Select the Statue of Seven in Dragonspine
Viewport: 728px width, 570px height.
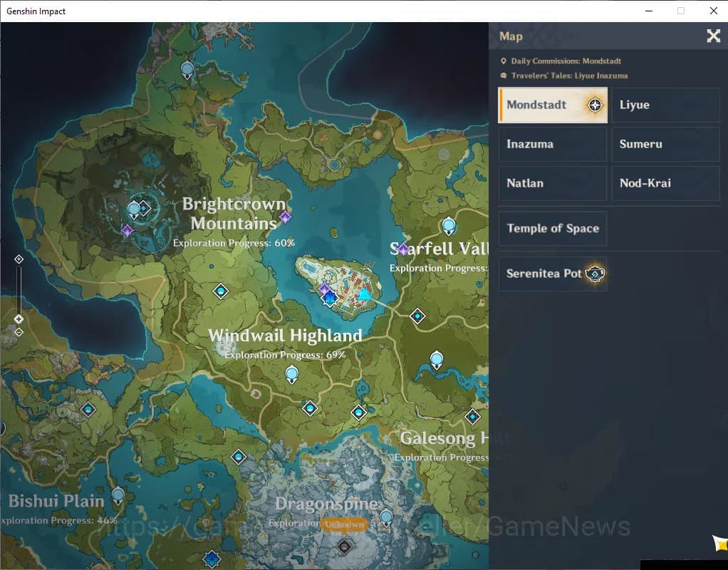tap(386, 519)
